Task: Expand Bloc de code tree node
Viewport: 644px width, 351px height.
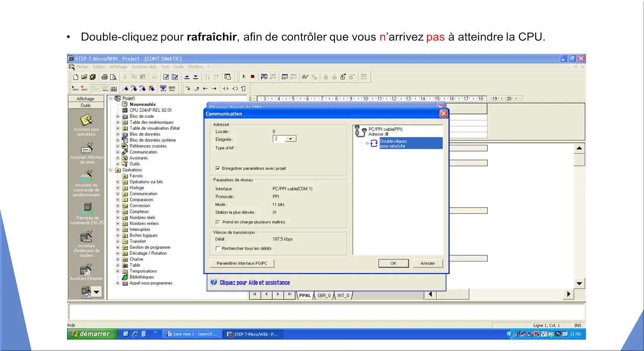Action: pos(118,116)
